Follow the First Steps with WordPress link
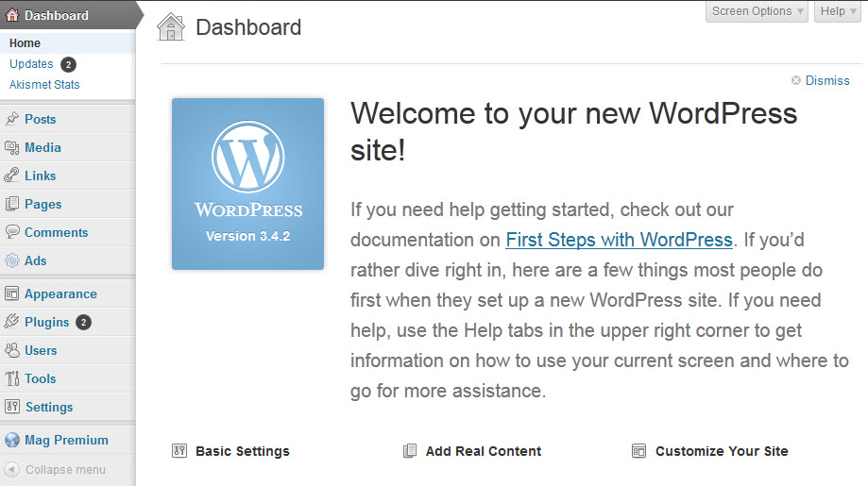Image resolution: width=868 pixels, height=486 pixels. [619, 240]
